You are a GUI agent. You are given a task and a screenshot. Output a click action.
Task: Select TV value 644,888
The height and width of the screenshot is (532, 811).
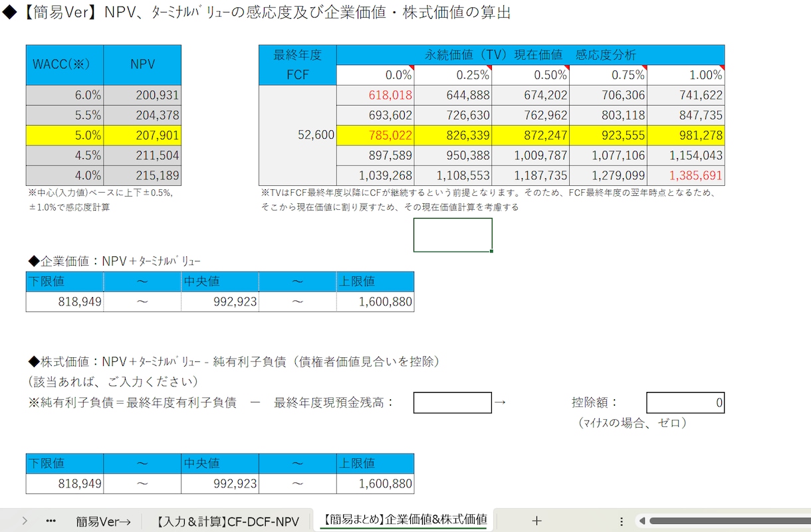coord(453,95)
